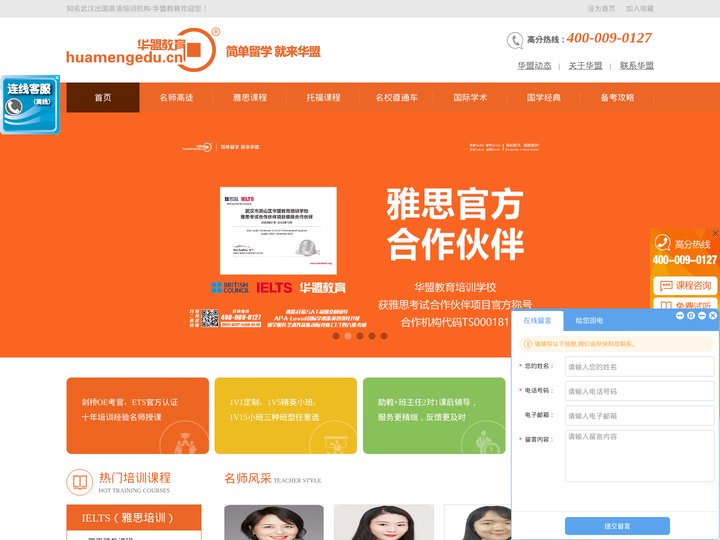Click the pop-out window icon in message panel
This screenshot has width=720, height=540.
tap(691, 315)
